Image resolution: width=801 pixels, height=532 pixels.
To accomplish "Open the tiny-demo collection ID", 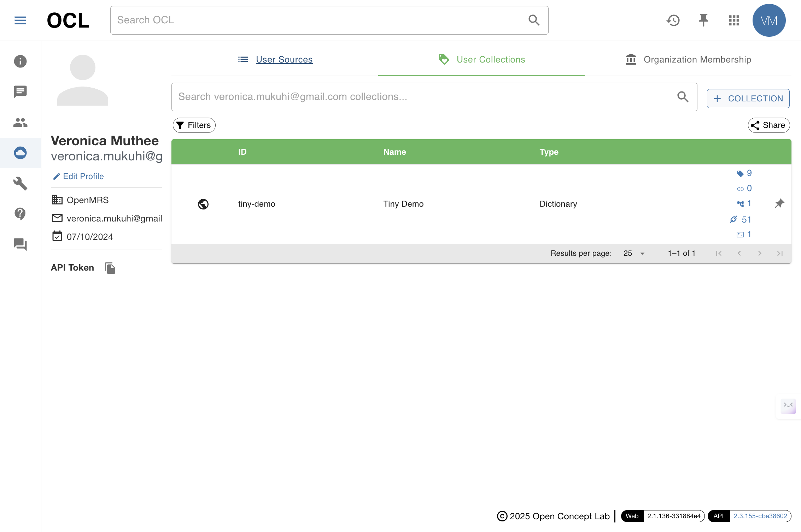I will tap(257, 204).
